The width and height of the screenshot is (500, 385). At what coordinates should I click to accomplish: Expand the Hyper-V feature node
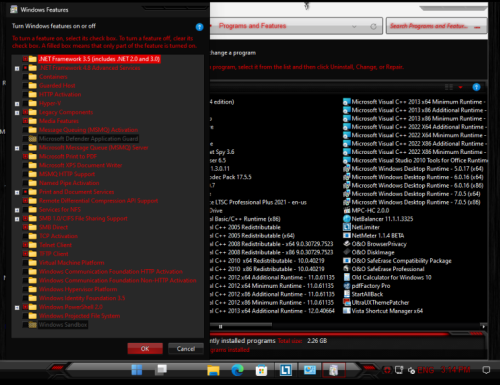[x=17, y=104]
